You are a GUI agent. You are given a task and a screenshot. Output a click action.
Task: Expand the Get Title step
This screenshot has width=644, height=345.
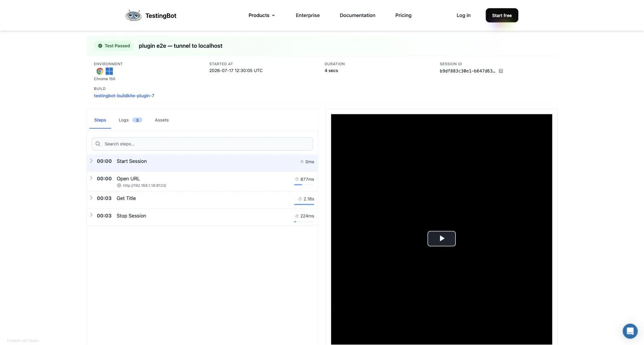click(91, 198)
